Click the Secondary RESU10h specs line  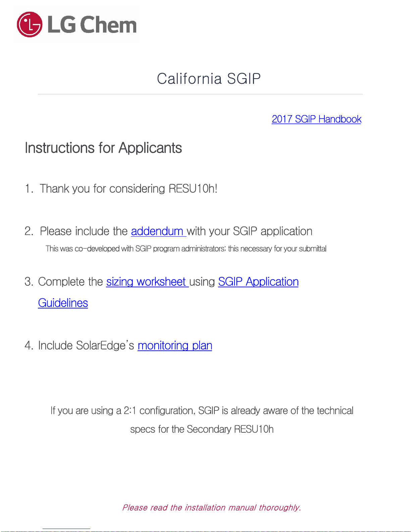[x=202, y=429]
